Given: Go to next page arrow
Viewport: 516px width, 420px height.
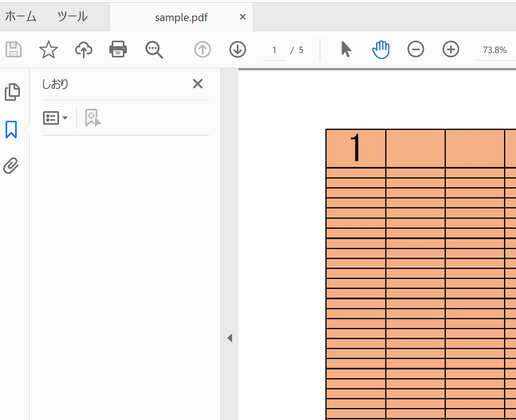Looking at the screenshot, I should pyautogui.click(x=238, y=49).
